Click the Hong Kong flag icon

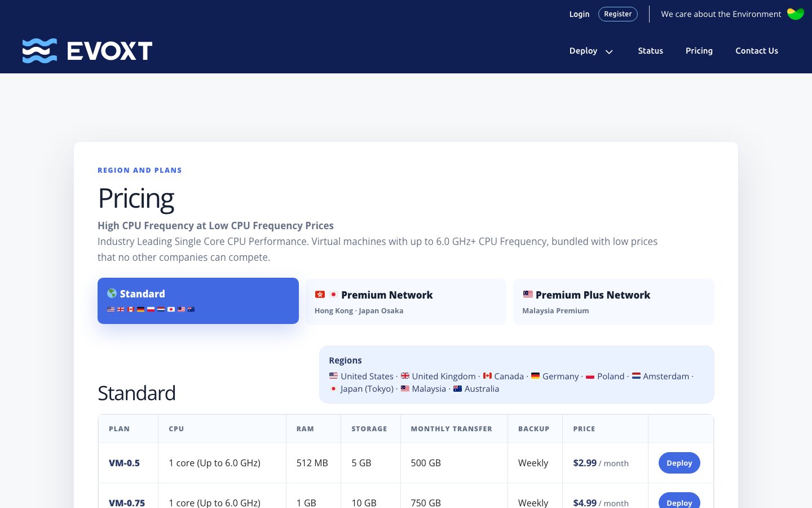tap(320, 295)
